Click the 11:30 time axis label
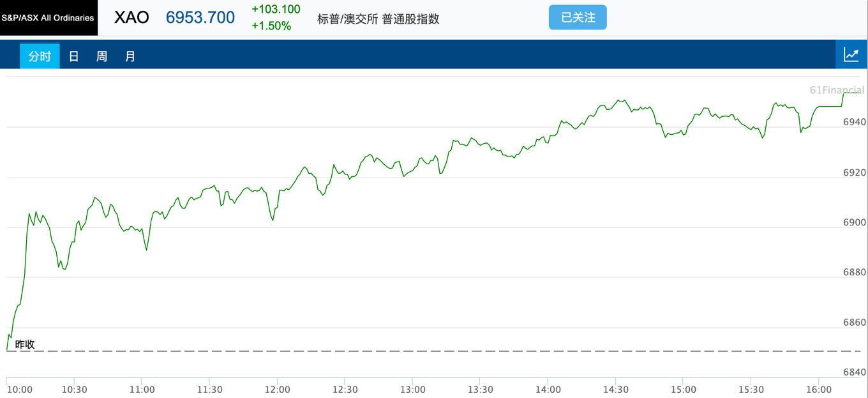 tap(209, 390)
